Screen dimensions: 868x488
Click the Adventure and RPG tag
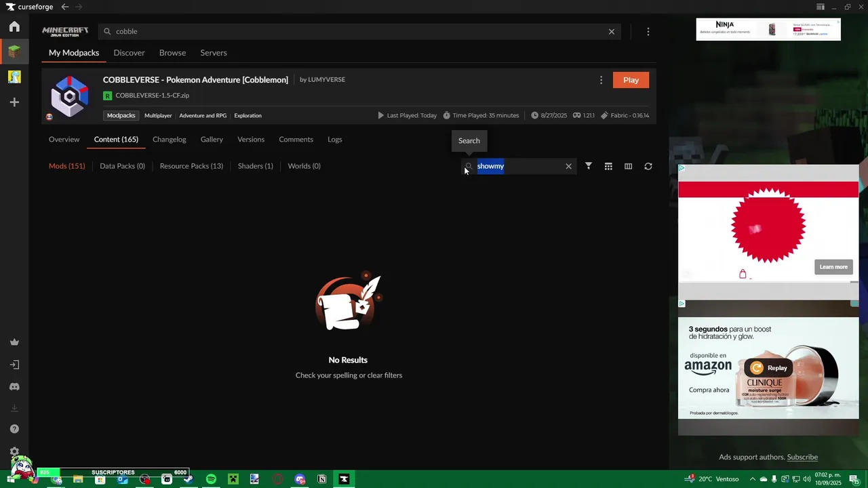coord(203,115)
